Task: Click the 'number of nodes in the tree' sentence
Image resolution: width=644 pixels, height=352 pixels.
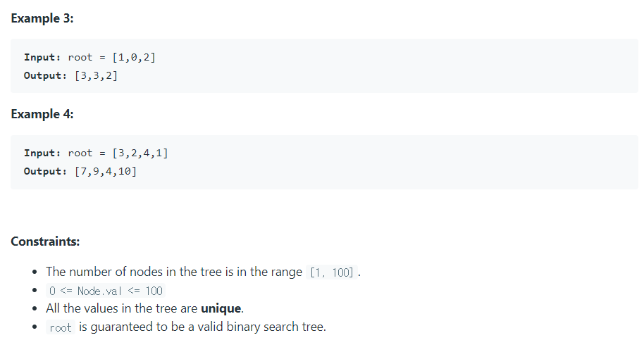Action: pos(175,272)
